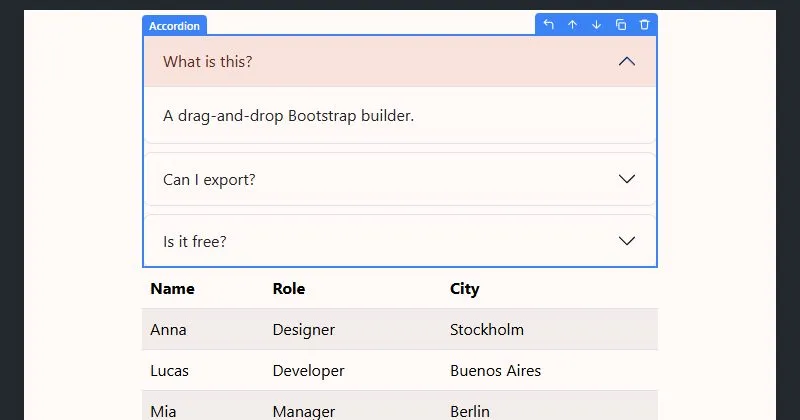Image resolution: width=800 pixels, height=420 pixels.
Task: Move the Accordion block up
Action: click(572, 24)
